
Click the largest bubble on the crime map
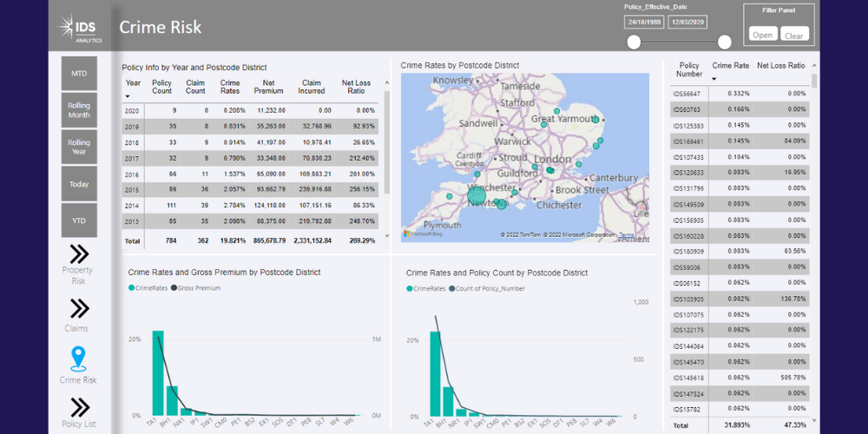(477, 197)
